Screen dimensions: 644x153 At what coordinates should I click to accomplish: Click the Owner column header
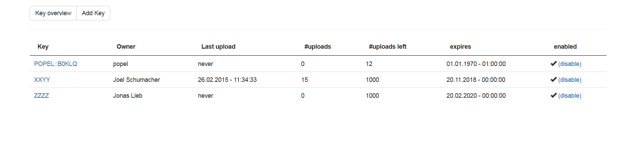[126, 47]
